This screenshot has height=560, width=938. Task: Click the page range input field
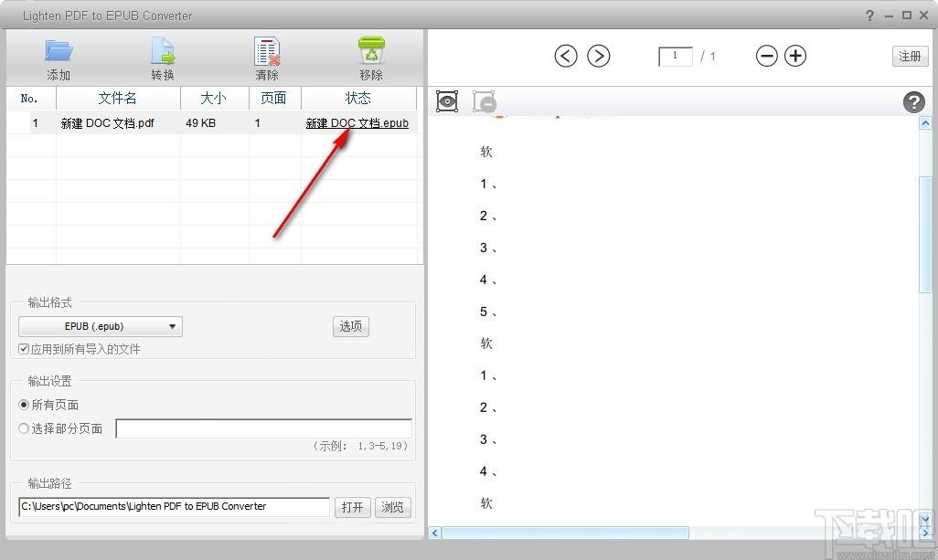coord(264,428)
